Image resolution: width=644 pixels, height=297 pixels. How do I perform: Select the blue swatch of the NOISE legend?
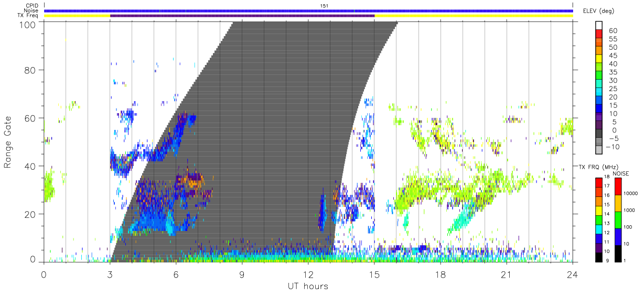point(618,236)
